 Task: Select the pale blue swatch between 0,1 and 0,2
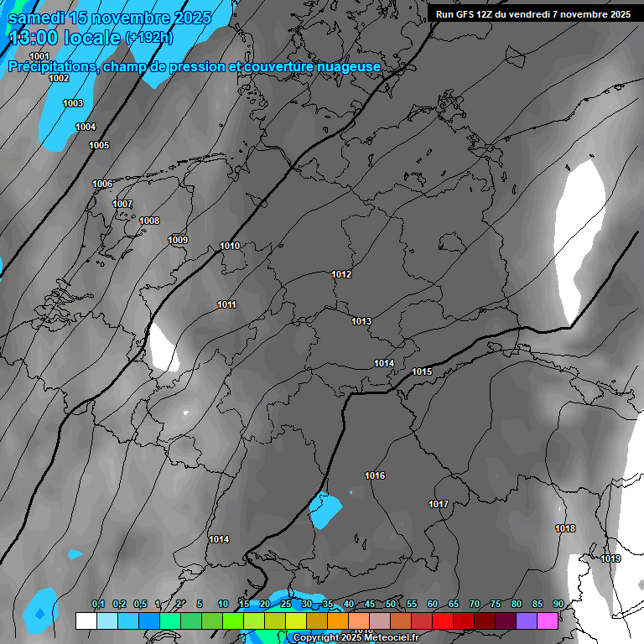[107, 621]
